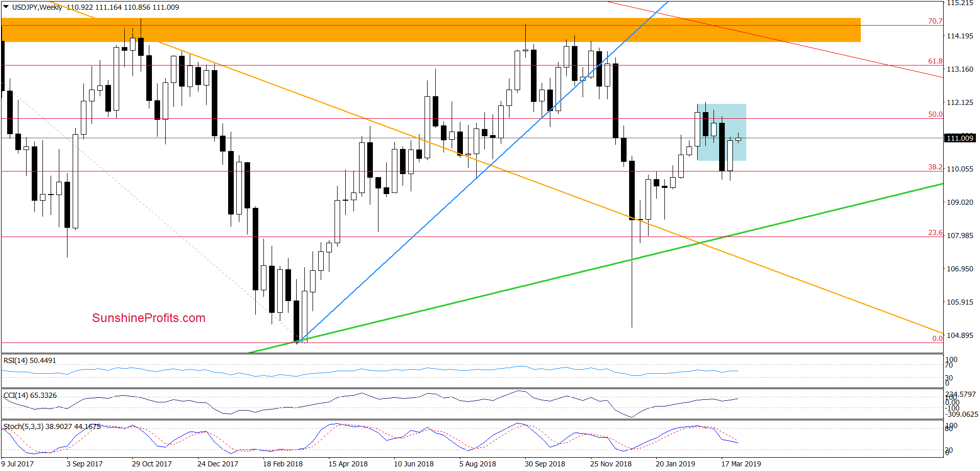Click the 112.125 price axis label
The image size is (980, 471).
tap(960, 102)
